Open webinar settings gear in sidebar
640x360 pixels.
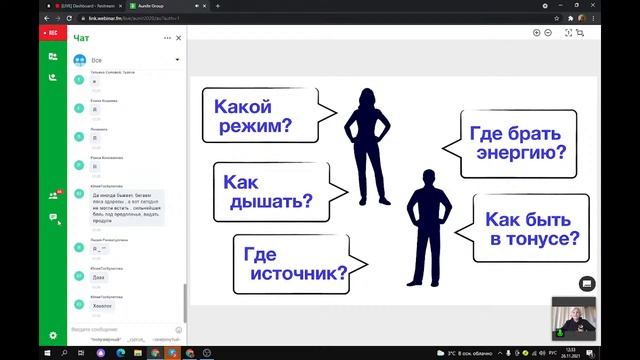click(53, 335)
